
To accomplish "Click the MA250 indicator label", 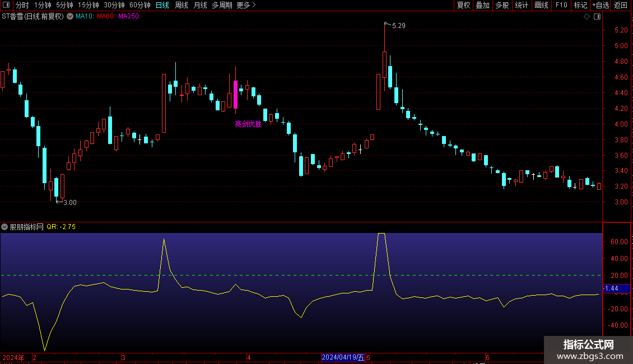I will click(x=129, y=17).
